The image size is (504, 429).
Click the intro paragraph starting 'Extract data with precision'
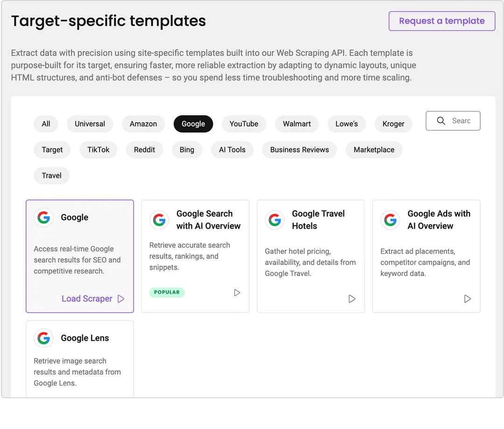[213, 65]
